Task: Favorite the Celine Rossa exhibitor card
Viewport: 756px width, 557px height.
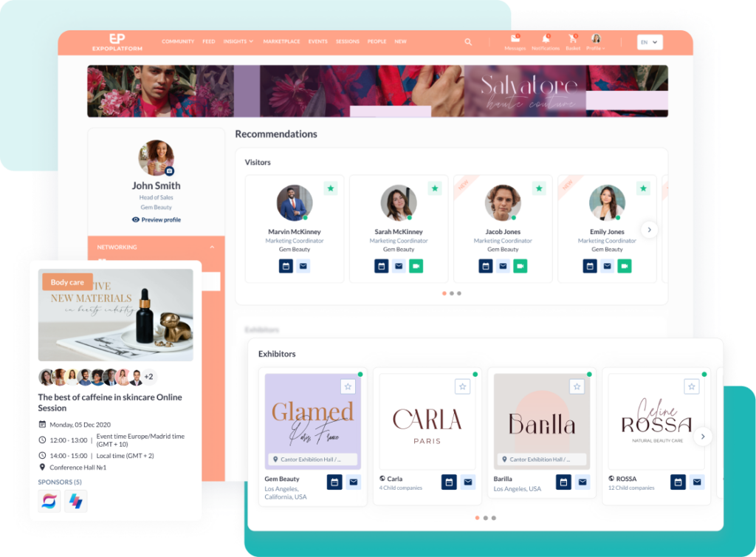Action: click(x=691, y=387)
